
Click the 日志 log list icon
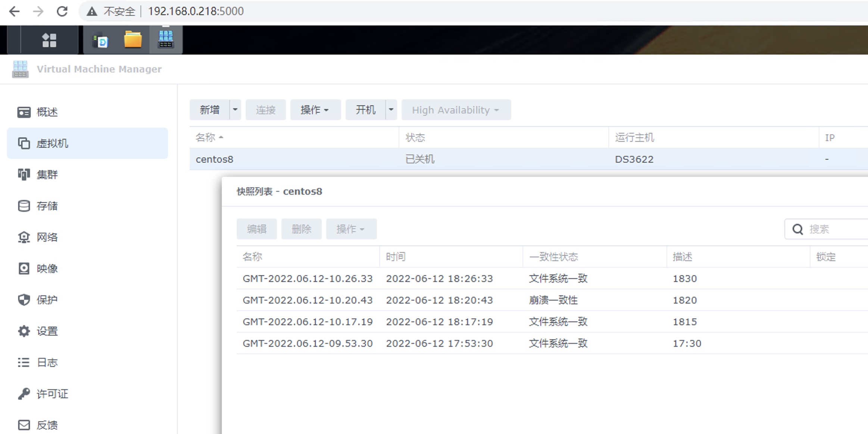click(x=24, y=362)
